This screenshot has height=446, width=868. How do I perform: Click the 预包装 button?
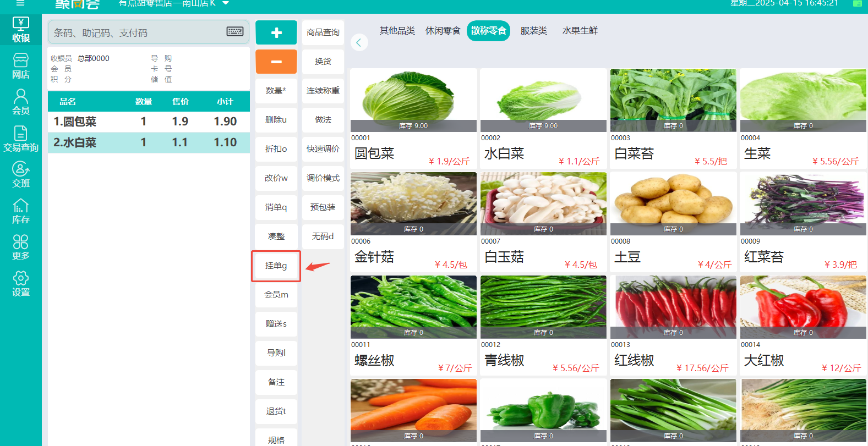tap(323, 207)
